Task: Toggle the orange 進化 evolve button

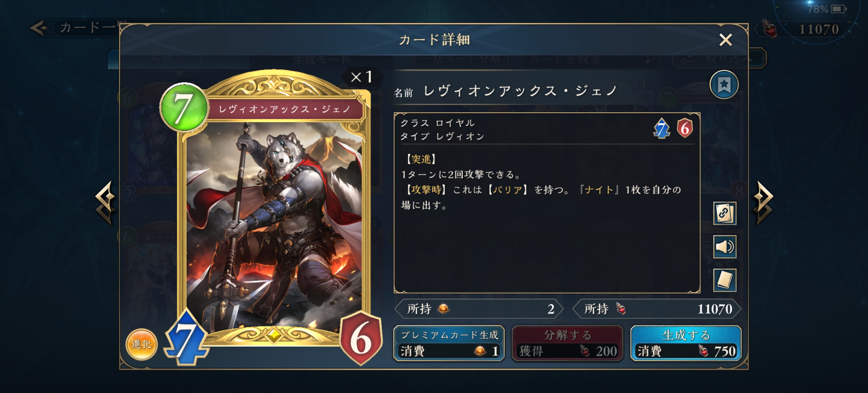Action: [141, 344]
